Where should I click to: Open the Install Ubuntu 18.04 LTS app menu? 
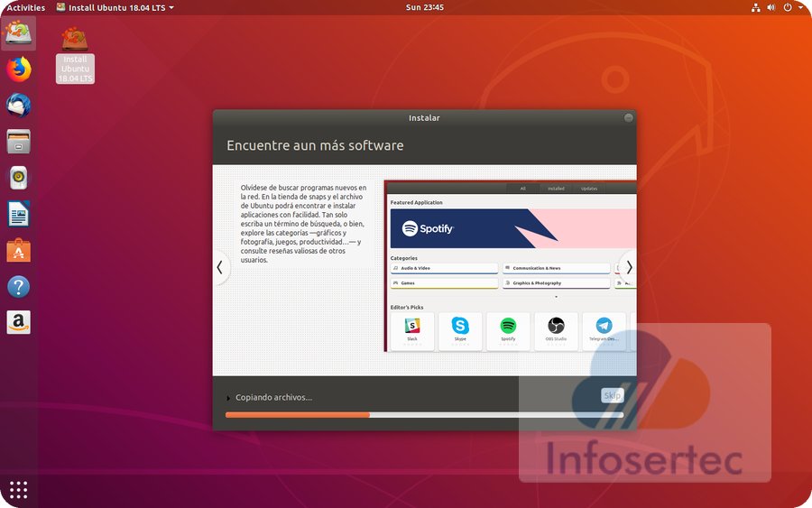pos(115,7)
